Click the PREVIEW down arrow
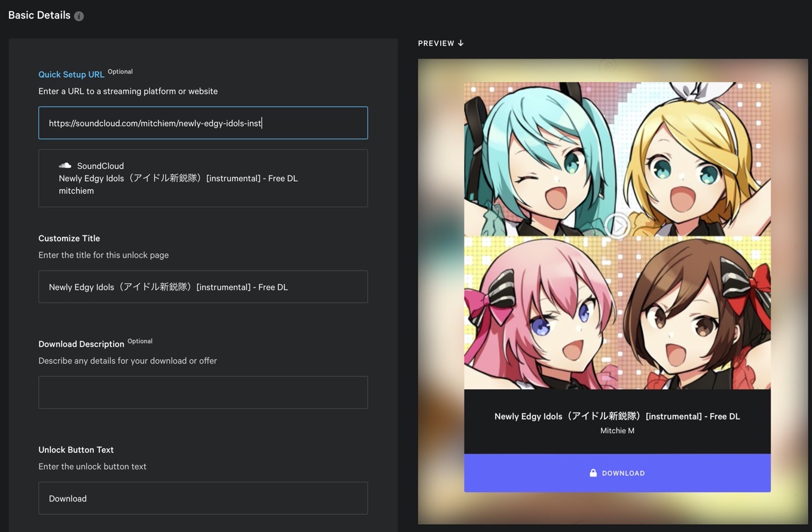Image resolution: width=812 pixels, height=532 pixels. [x=460, y=43]
